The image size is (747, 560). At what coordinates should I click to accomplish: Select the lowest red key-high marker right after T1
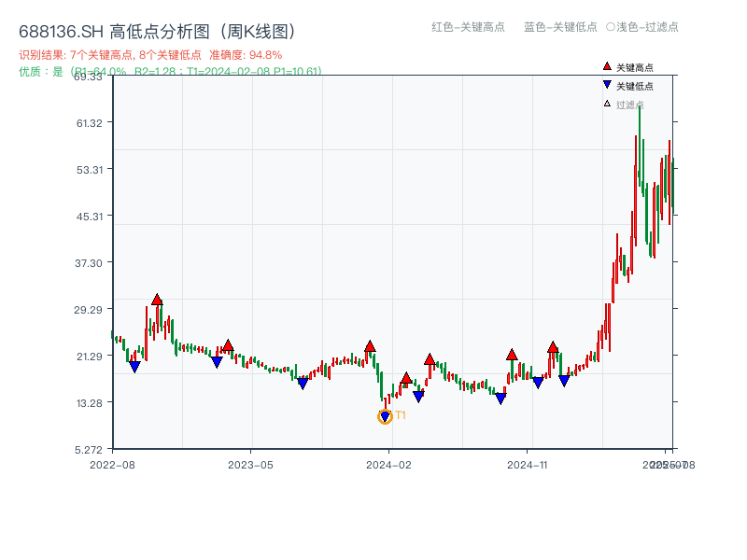pos(406,378)
